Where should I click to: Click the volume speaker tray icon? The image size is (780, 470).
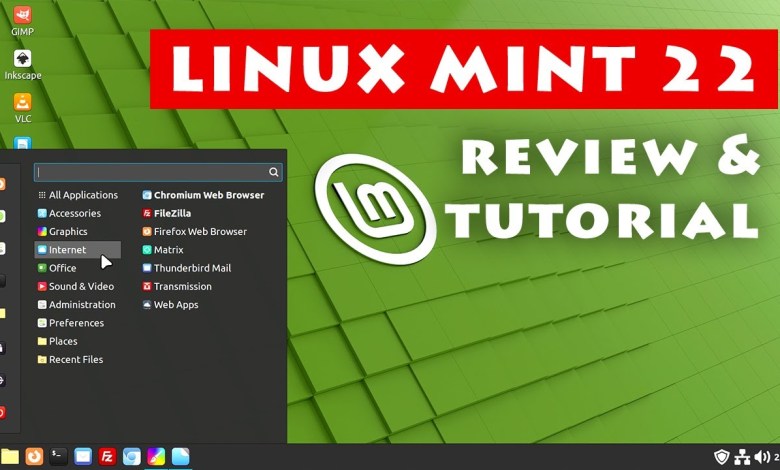[x=762, y=457]
